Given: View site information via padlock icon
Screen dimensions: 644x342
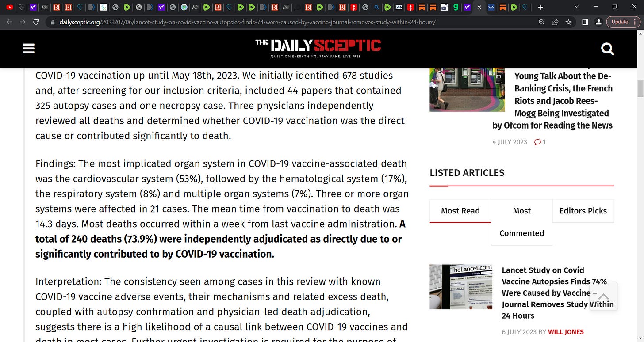Looking at the screenshot, I should tap(53, 22).
